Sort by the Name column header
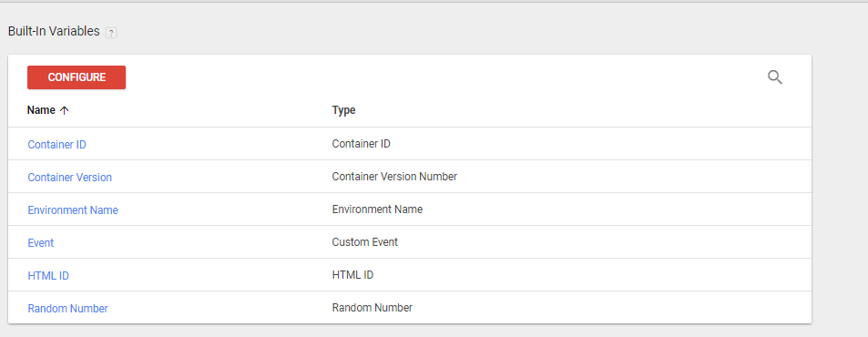Viewport: 868px width, 337px height. 41,110
